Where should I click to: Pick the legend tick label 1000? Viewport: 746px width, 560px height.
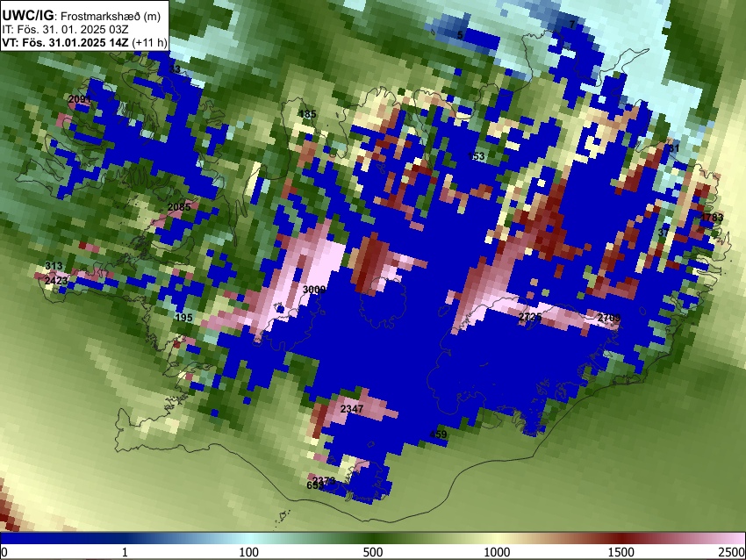point(497,552)
